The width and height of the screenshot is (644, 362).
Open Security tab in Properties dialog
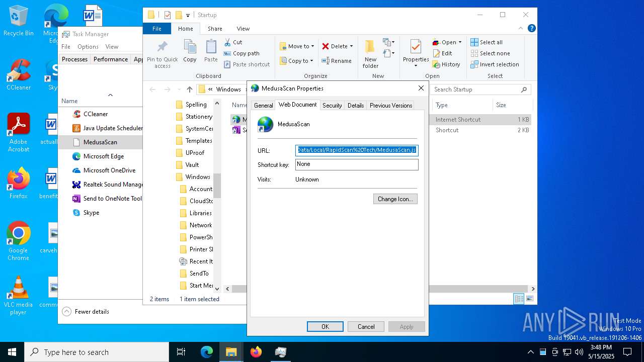click(x=332, y=106)
